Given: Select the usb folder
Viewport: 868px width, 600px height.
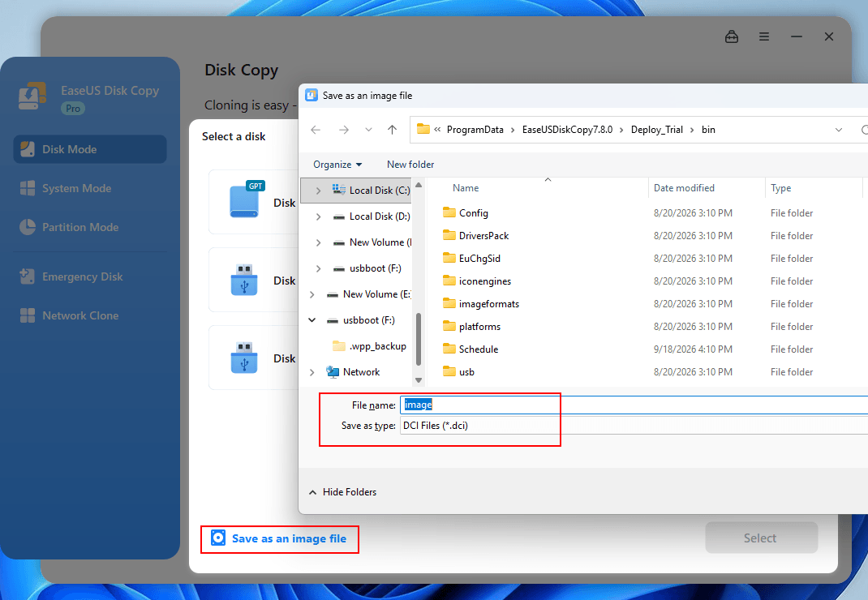Looking at the screenshot, I should 459,372.
